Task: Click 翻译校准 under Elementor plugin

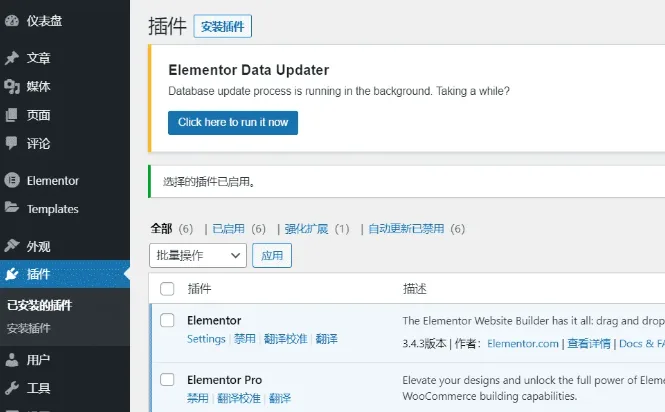Action: click(285, 339)
